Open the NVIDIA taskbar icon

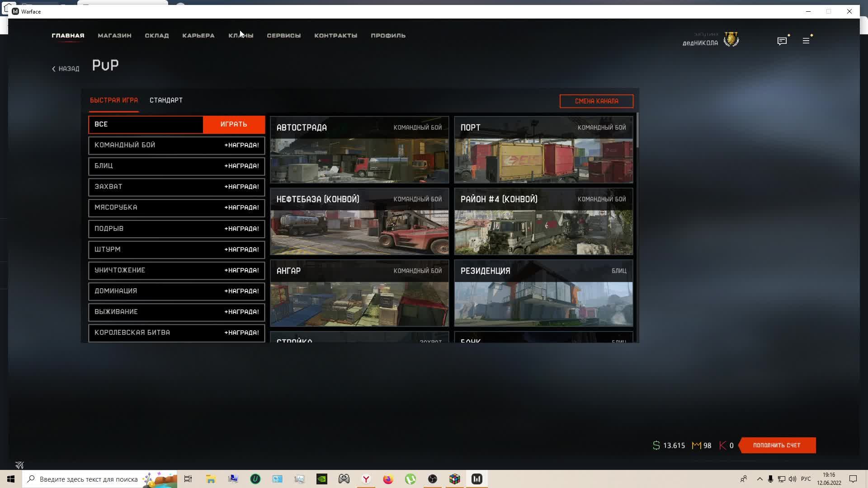(x=321, y=479)
